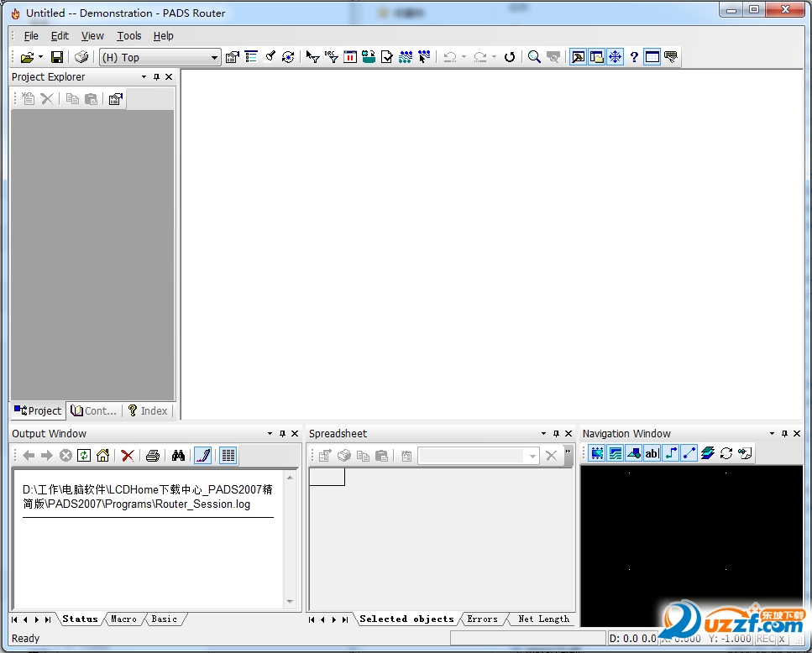This screenshot has width=812, height=653.
Task: Toggle the pen highlight button in Output Window
Action: (202, 455)
